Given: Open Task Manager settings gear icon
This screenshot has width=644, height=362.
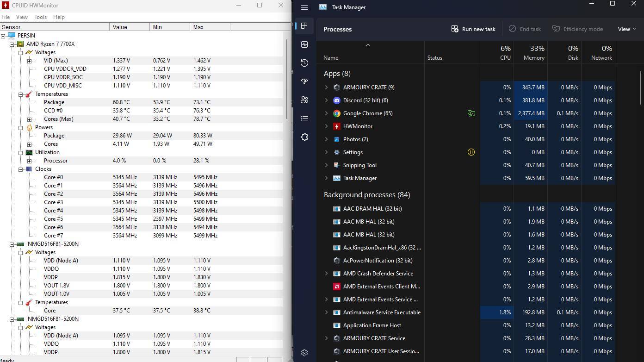Looking at the screenshot, I should [x=304, y=353].
